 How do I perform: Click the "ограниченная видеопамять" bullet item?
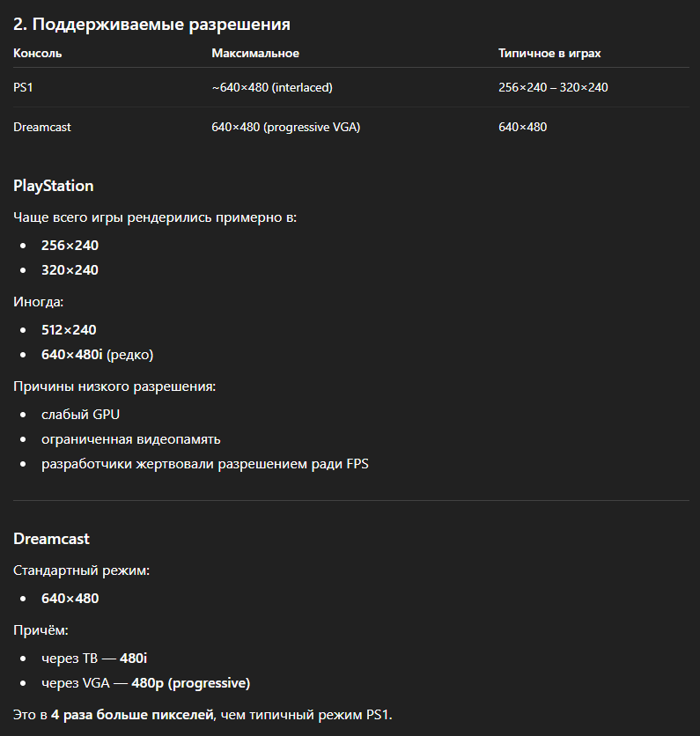point(130,439)
